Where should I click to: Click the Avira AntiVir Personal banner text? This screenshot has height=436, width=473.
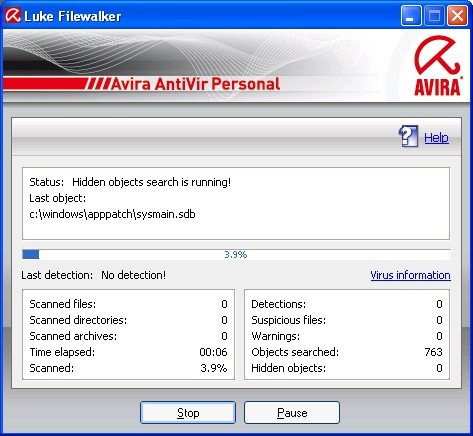point(195,84)
